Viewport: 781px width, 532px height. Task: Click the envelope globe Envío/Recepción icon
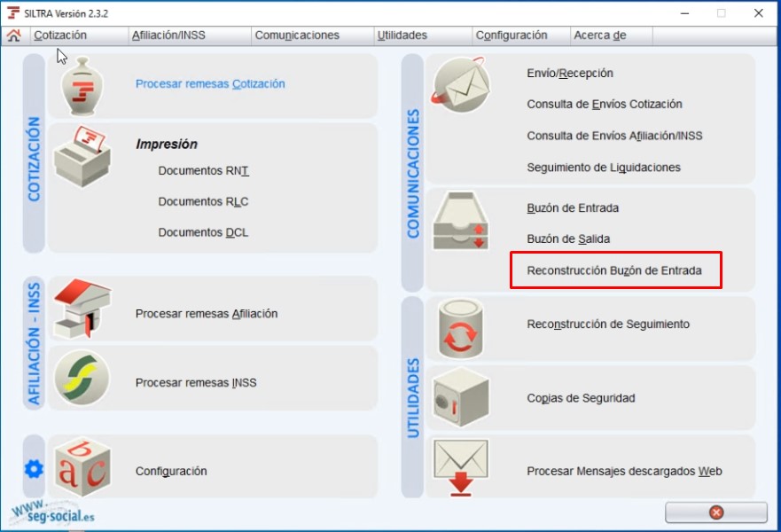click(x=460, y=83)
